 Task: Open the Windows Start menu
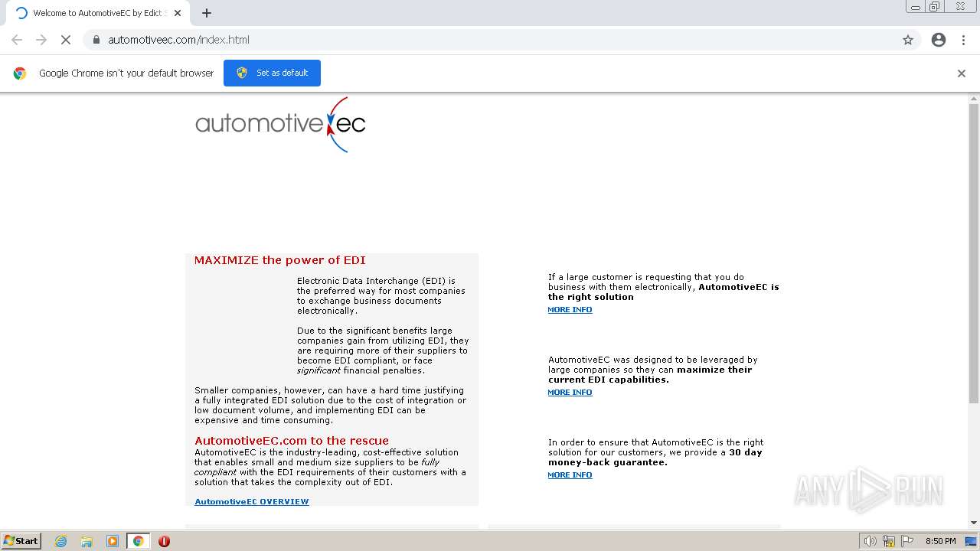(21, 541)
